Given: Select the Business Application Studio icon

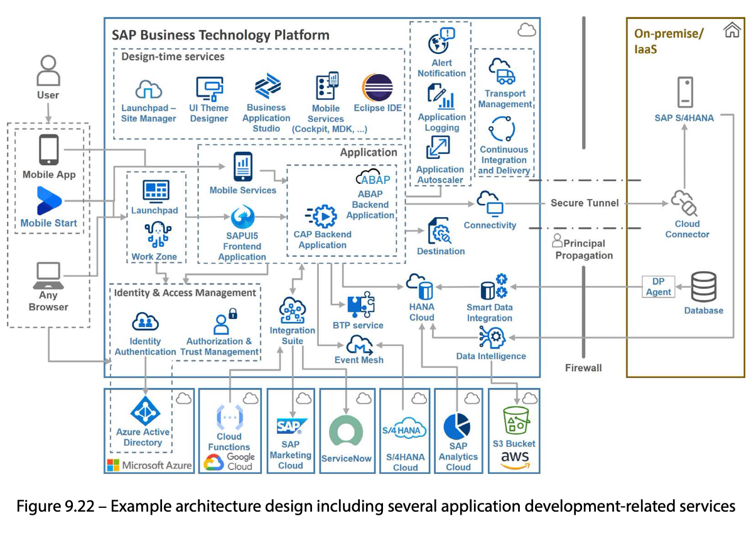Looking at the screenshot, I should 266,85.
